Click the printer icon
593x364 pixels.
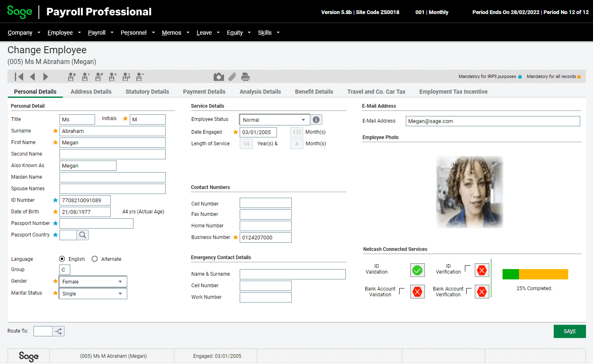(x=245, y=77)
